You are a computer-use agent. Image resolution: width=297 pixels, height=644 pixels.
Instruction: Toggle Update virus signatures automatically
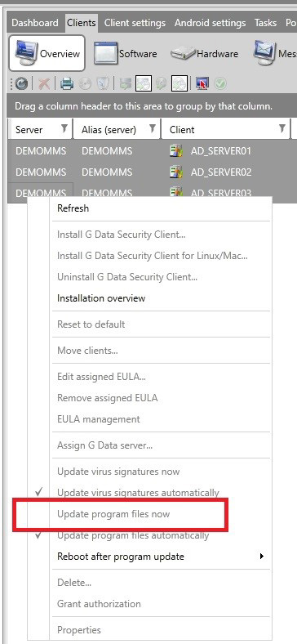pos(138,493)
